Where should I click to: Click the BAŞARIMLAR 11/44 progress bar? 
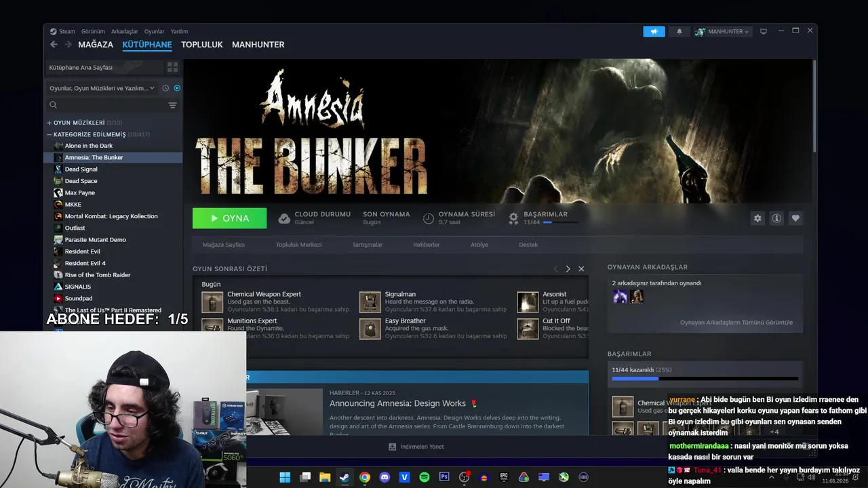coord(560,222)
